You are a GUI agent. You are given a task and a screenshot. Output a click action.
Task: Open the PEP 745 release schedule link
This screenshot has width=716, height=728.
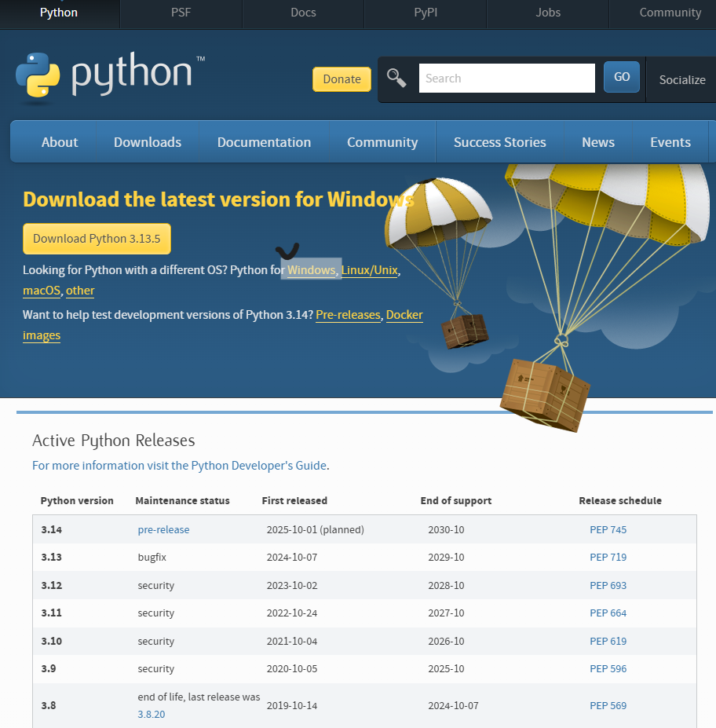pyautogui.click(x=608, y=529)
